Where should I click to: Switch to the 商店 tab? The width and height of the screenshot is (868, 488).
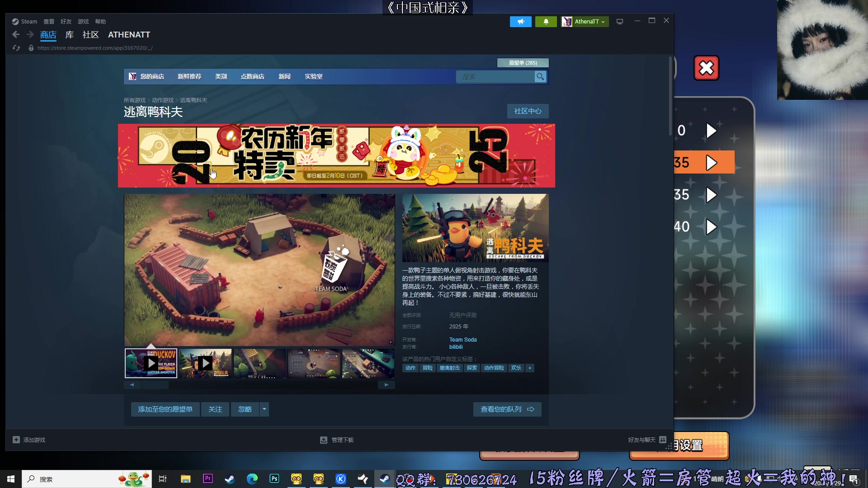pos(48,35)
